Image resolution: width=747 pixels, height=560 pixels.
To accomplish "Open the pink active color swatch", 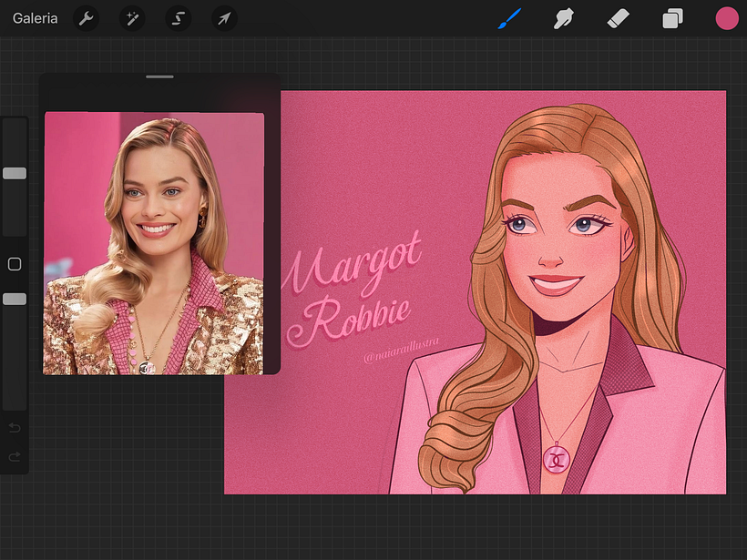I will (x=727, y=18).
